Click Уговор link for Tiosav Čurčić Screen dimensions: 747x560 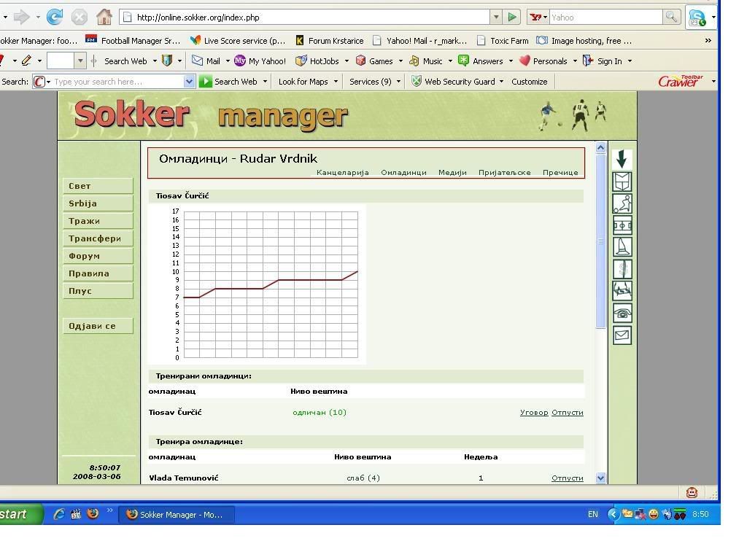tap(533, 413)
